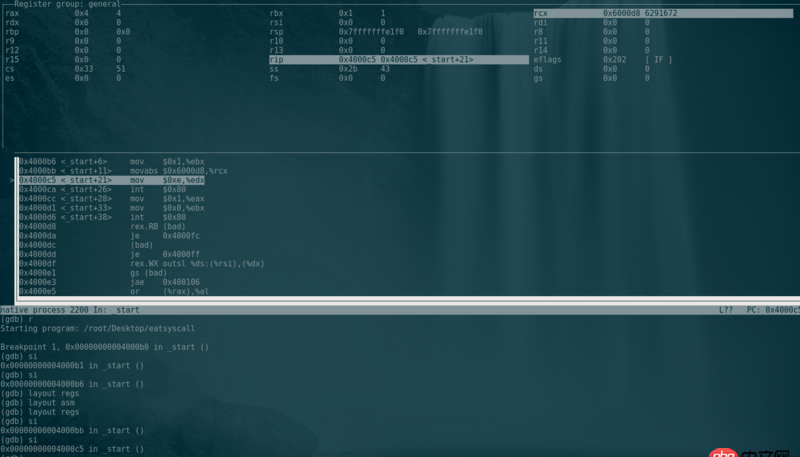Click the int $0x80 line at 0x4000d6
Image resolution: width=800 pixels, height=457 pixels.
[x=103, y=217]
